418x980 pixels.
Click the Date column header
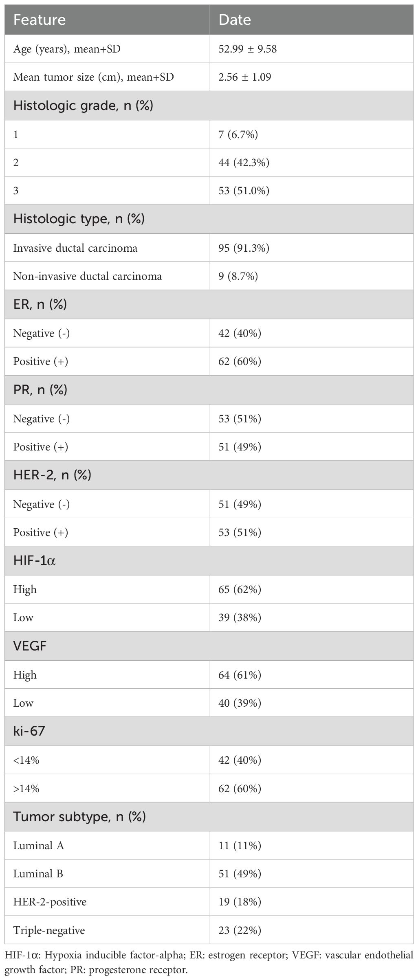(235, 20)
